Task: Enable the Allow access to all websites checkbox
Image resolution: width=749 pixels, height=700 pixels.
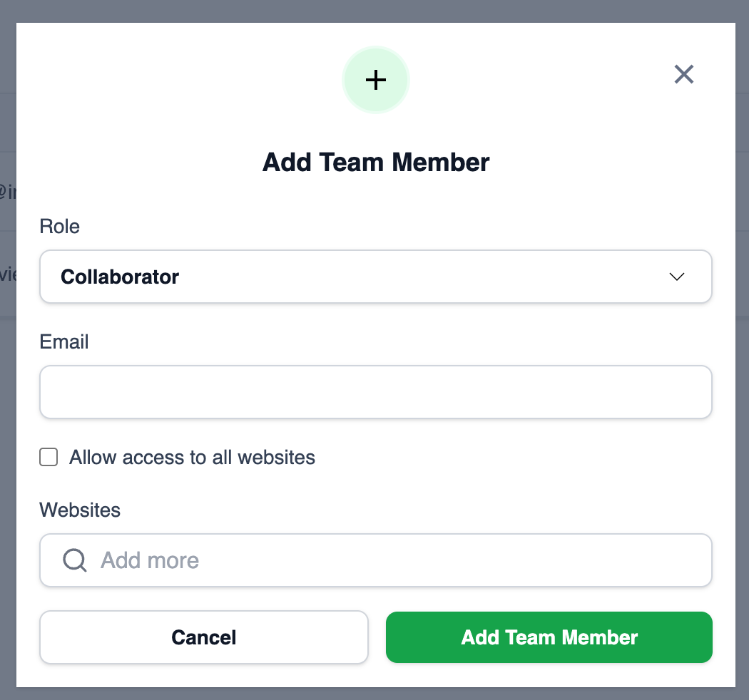Action: coord(48,457)
